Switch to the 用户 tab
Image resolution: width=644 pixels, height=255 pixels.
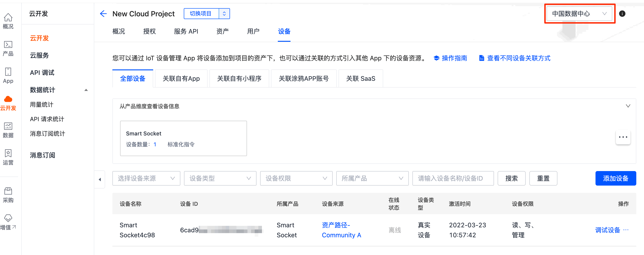coord(253,32)
